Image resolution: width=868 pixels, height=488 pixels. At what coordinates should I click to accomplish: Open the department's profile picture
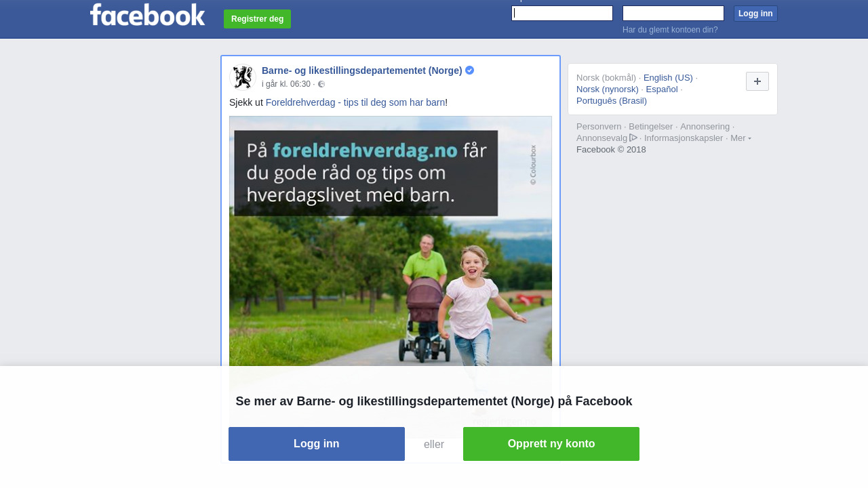pos(242,77)
